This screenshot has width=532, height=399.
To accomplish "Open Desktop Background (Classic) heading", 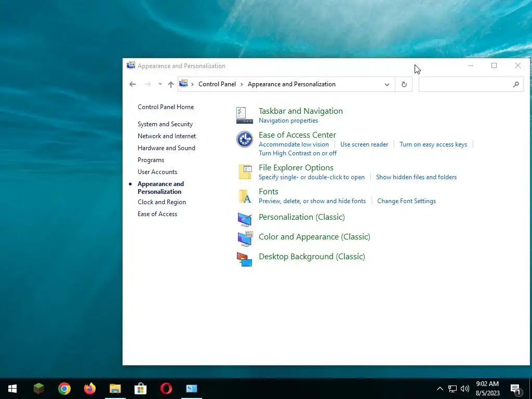I will 312,257.
